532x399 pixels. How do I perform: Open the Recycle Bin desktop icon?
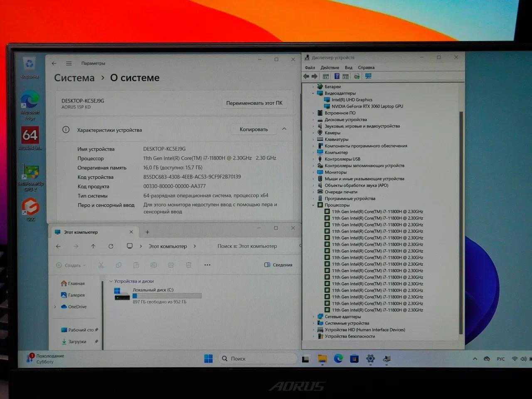pos(30,68)
